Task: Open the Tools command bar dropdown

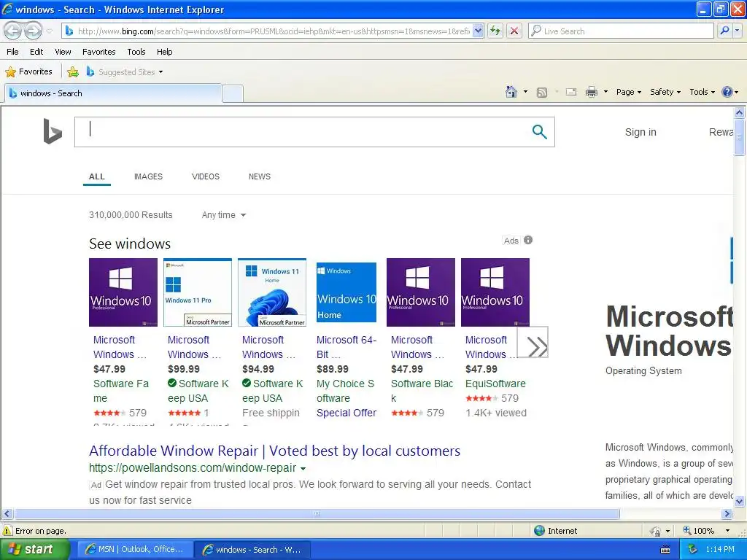Action: tap(702, 92)
